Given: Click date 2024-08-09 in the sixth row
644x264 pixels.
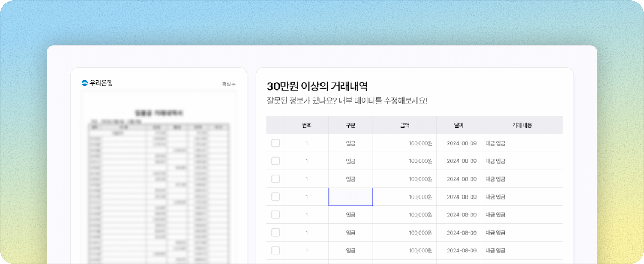Looking at the screenshot, I should 462,233.
